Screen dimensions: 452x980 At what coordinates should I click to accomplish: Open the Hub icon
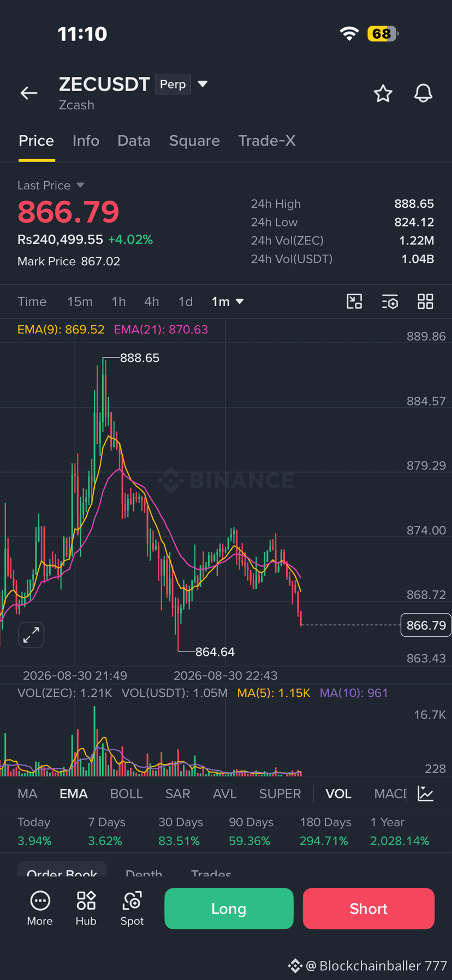tap(86, 909)
